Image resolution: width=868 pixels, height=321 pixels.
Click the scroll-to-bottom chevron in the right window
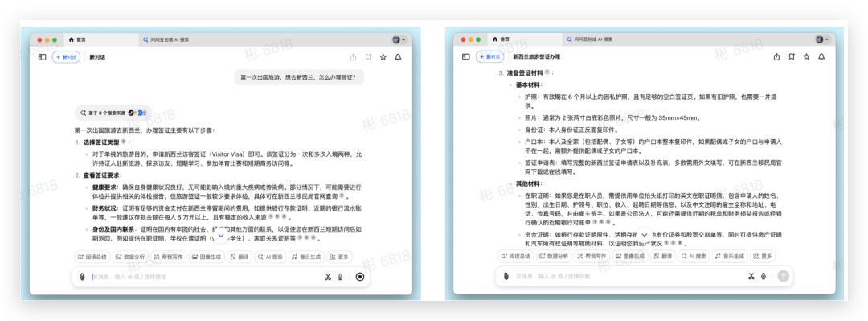[x=644, y=235]
